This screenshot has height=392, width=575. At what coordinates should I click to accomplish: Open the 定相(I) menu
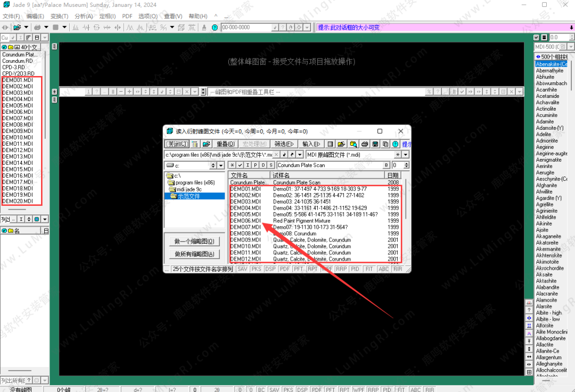pos(108,16)
